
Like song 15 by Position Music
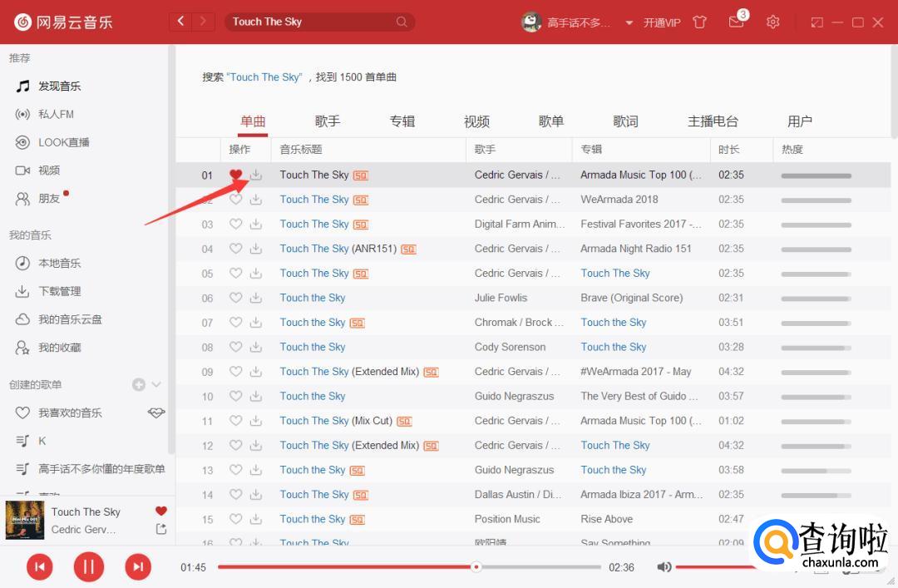[235, 519]
